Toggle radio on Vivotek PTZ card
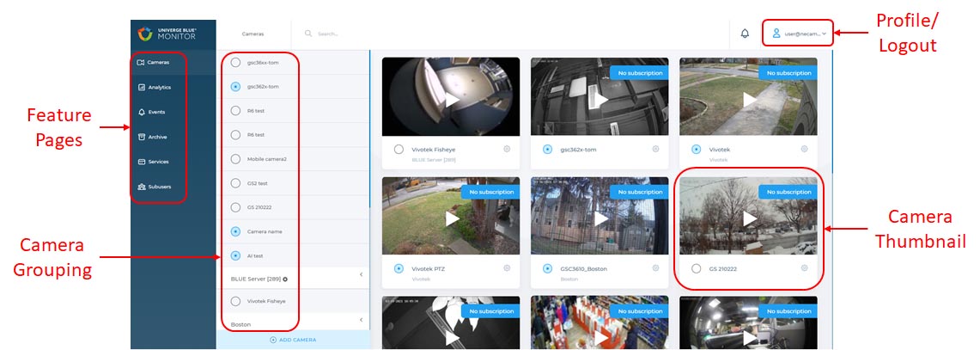 click(399, 268)
